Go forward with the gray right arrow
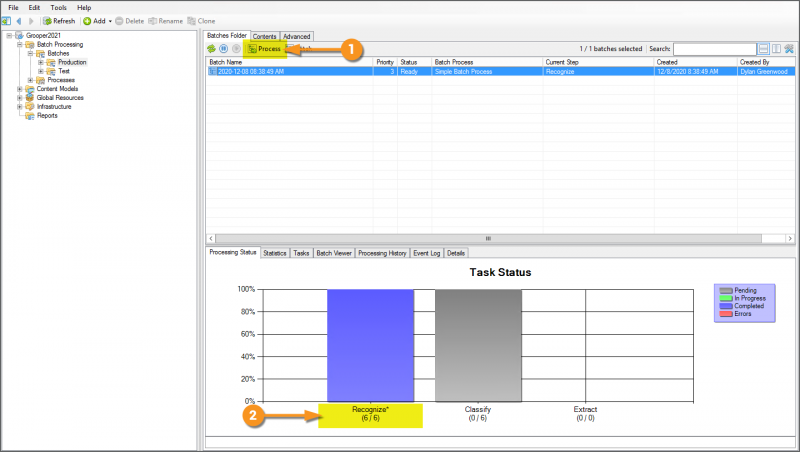800x452 pixels. [x=31, y=21]
